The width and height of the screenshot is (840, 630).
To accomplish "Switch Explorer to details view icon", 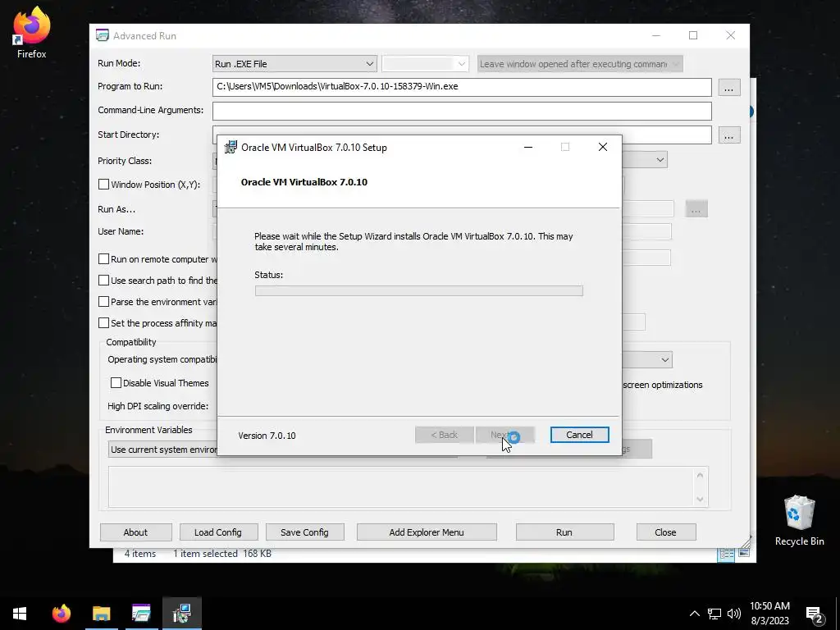I will click(727, 554).
